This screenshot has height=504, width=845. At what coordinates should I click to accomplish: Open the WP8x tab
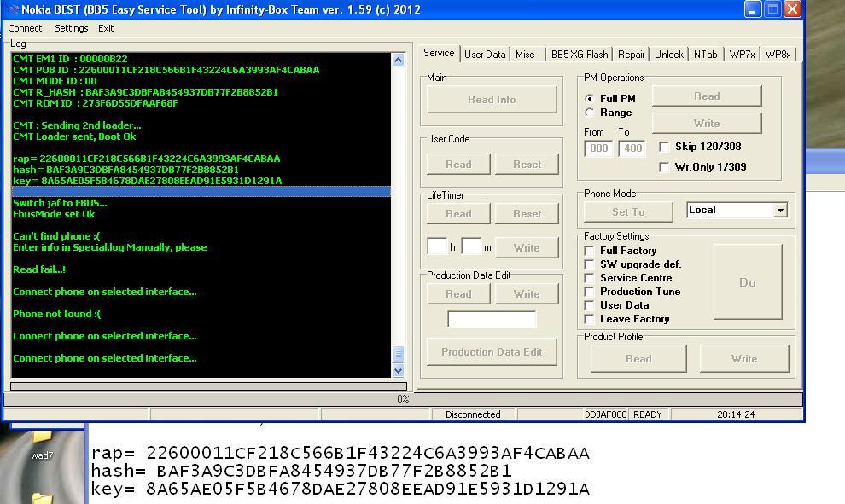(778, 55)
